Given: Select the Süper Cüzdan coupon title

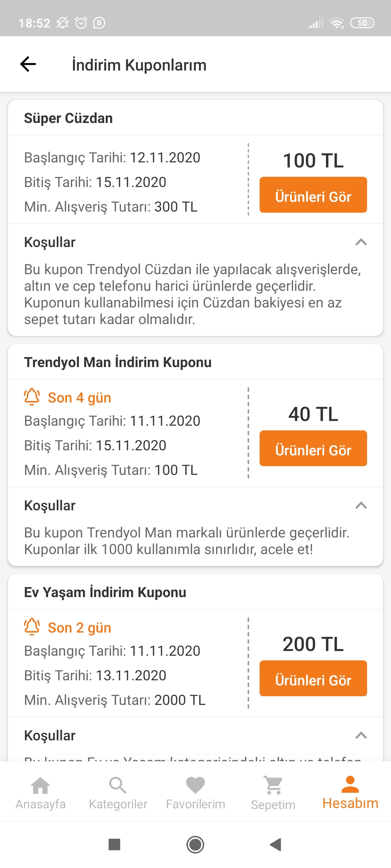Looking at the screenshot, I should tap(68, 118).
